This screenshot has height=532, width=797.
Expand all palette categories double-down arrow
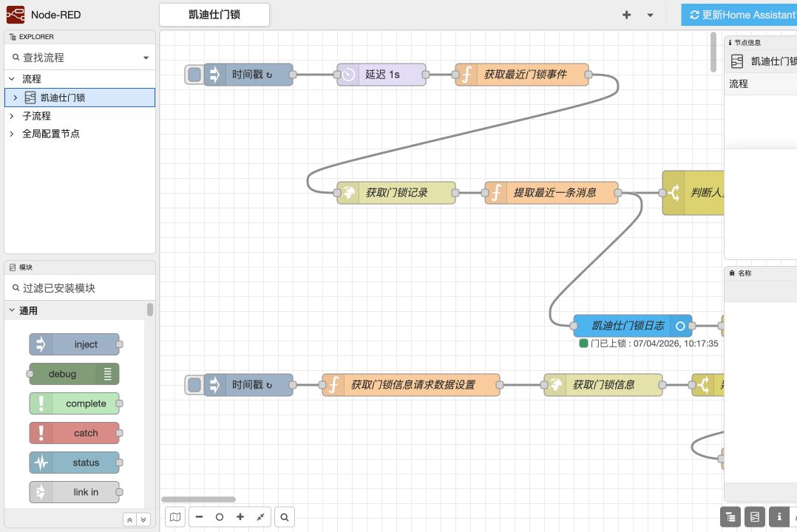pos(143,519)
